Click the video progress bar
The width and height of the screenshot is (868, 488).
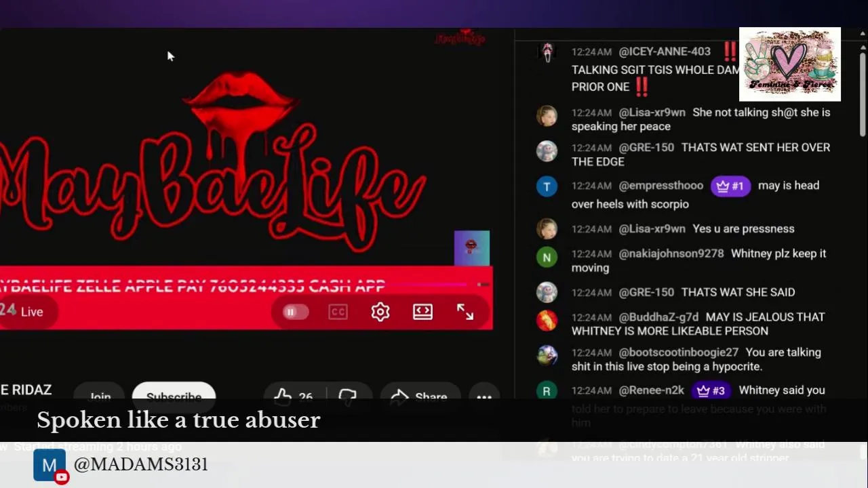pyautogui.click(x=245, y=285)
